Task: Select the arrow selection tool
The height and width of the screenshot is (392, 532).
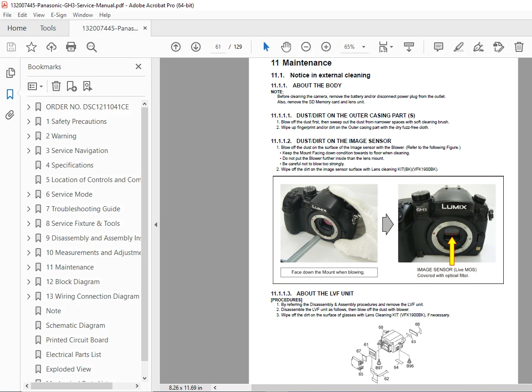Action: click(x=266, y=47)
